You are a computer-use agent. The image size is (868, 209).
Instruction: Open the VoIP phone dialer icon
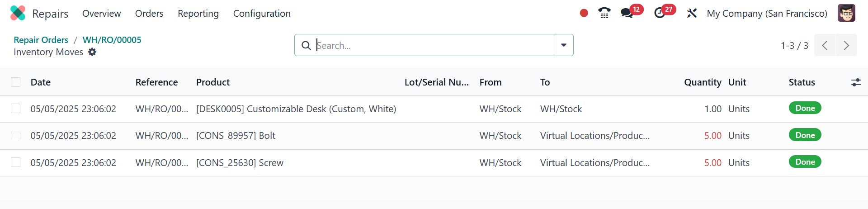pyautogui.click(x=604, y=13)
